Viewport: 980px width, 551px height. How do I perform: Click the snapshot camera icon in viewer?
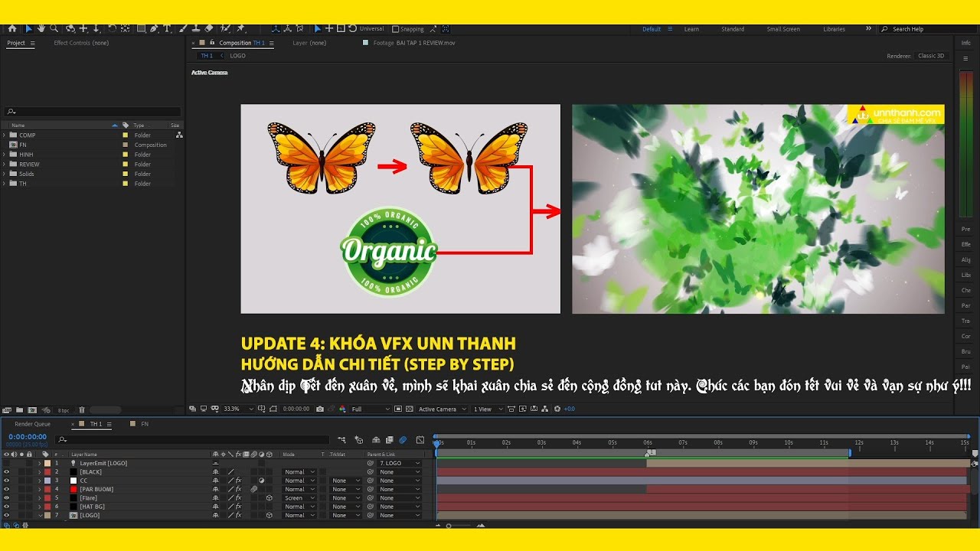click(319, 409)
